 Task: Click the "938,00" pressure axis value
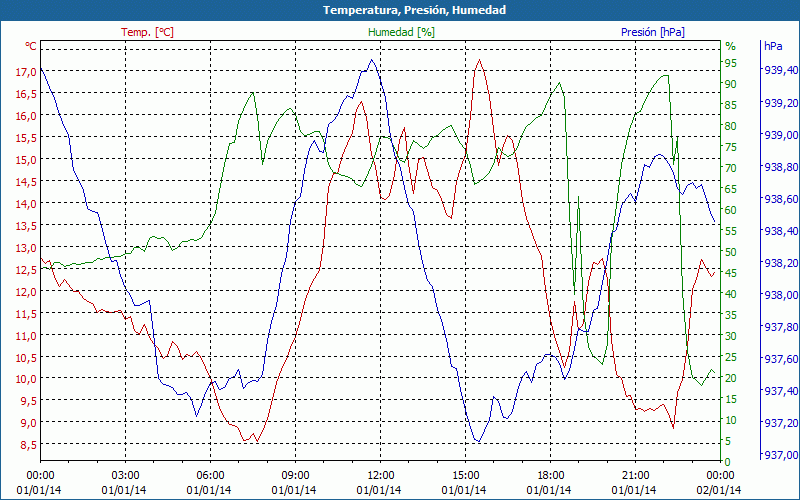(781, 295)
